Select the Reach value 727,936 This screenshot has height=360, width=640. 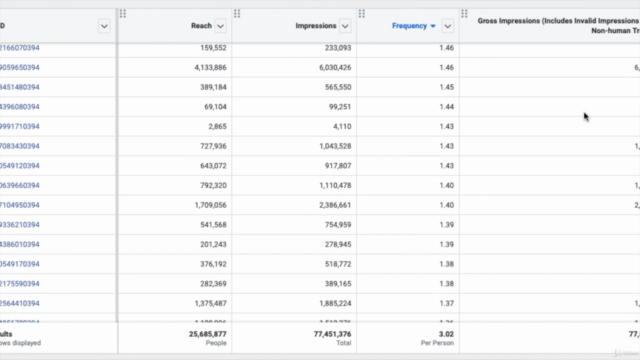click(213, 146)
